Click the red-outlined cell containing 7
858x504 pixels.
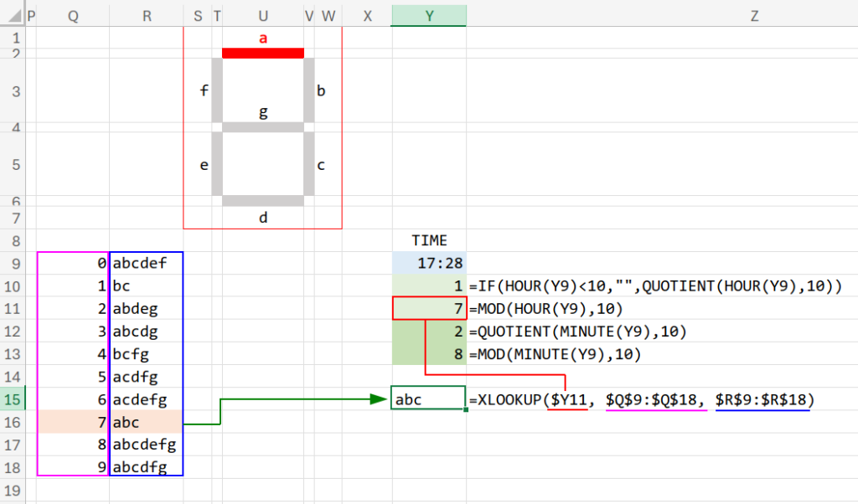pyautogui.click(x=429, y=308)
